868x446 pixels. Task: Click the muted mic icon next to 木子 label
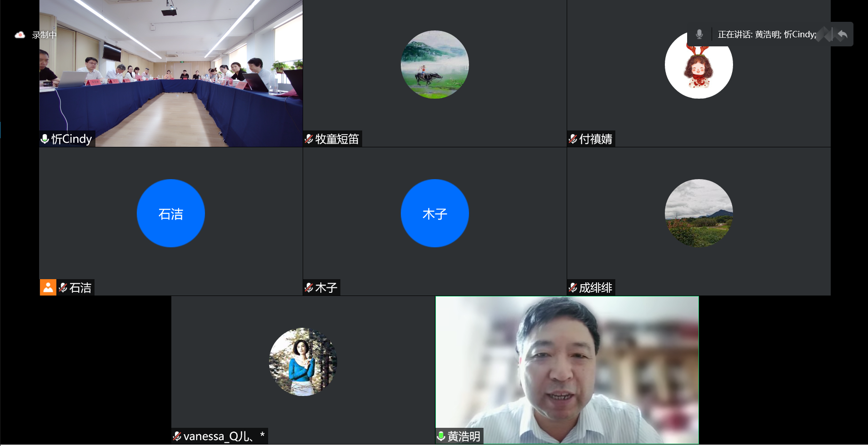coord(309,288)
